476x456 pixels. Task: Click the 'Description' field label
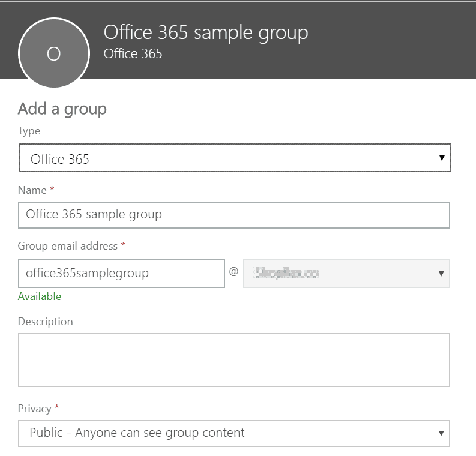[x=46, y=321]
